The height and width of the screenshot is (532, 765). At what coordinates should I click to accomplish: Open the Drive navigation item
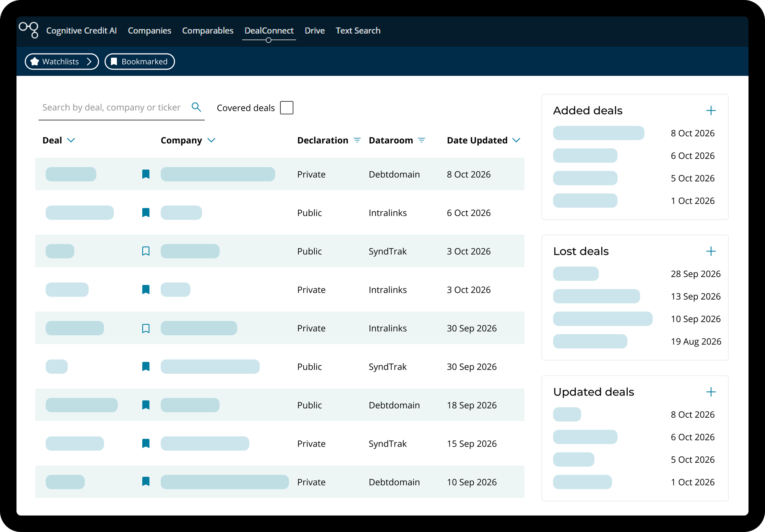tap(315, 31)
